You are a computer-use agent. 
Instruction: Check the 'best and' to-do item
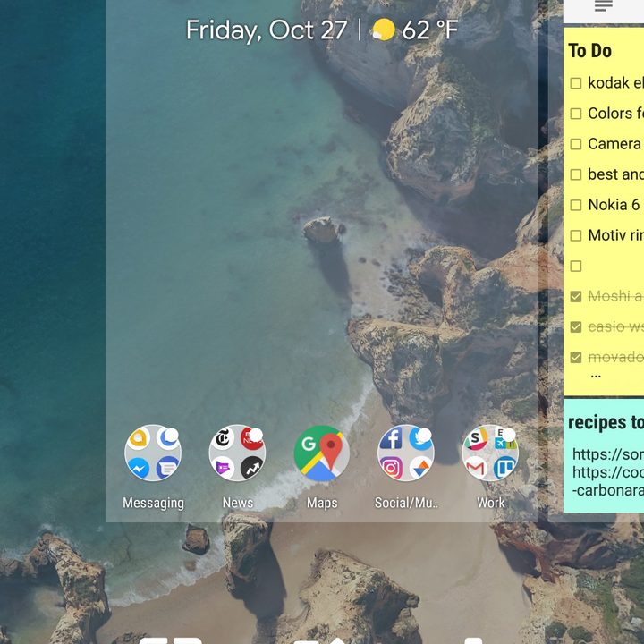click(x=576, y=174)
